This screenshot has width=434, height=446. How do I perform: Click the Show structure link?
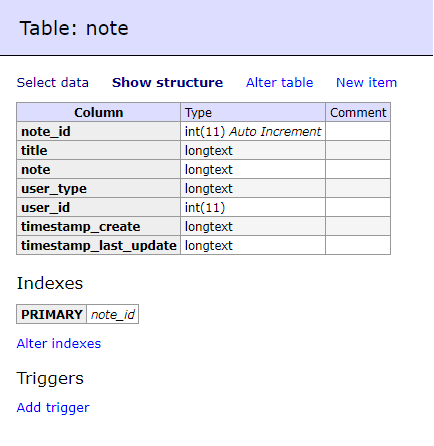point(167,83)
